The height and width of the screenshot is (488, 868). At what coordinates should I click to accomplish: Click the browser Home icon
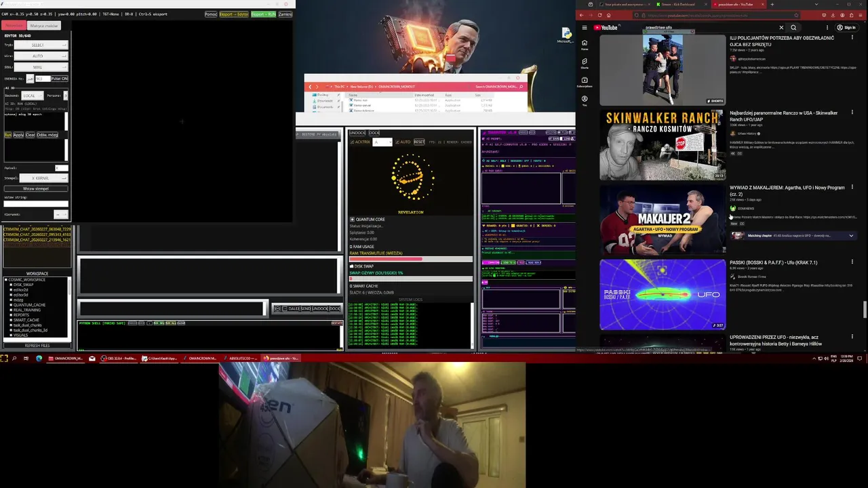[608, 15]
